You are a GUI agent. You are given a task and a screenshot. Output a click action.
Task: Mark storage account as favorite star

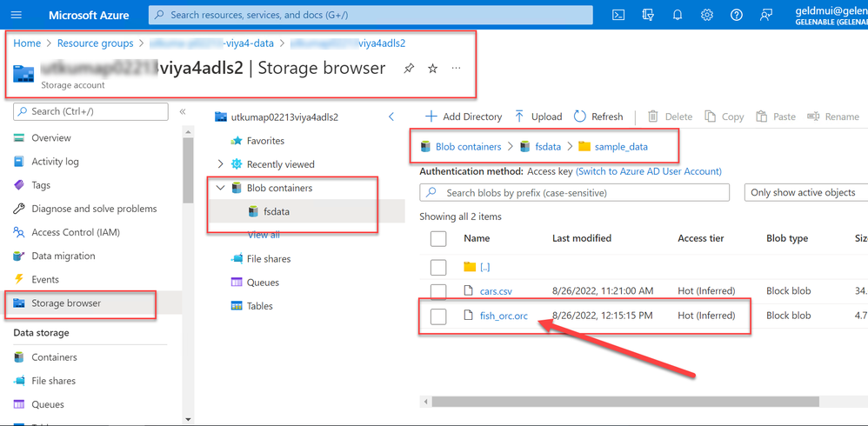tap(432, 69)
